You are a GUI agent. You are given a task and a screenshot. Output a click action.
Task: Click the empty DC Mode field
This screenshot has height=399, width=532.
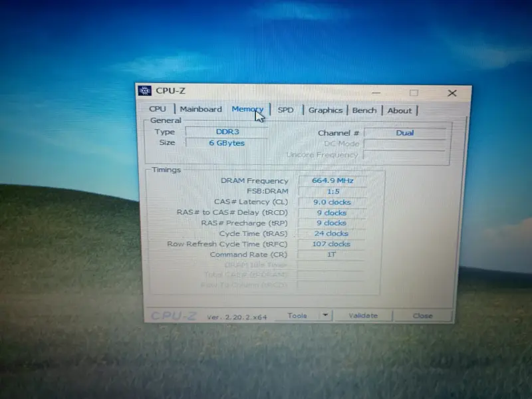point(405,144)
